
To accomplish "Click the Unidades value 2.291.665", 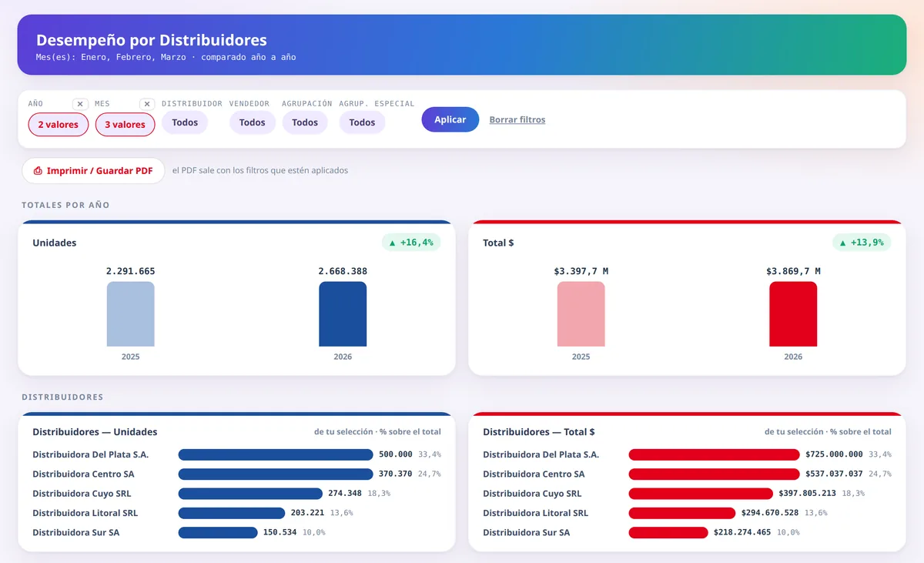I will (x=131, y=271).
